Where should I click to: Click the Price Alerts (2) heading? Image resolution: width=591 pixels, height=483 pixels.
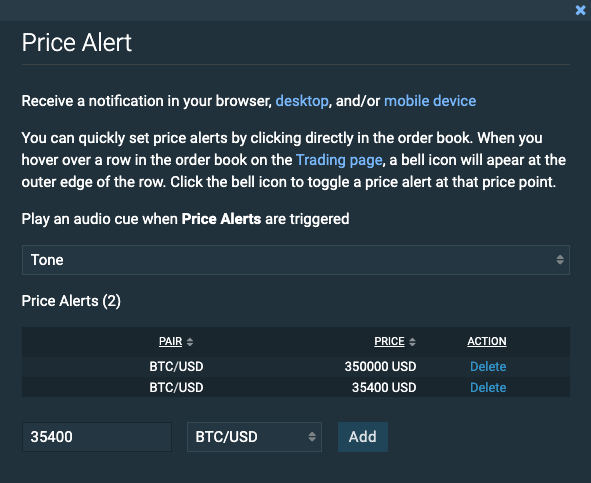(x=71, y=301)
